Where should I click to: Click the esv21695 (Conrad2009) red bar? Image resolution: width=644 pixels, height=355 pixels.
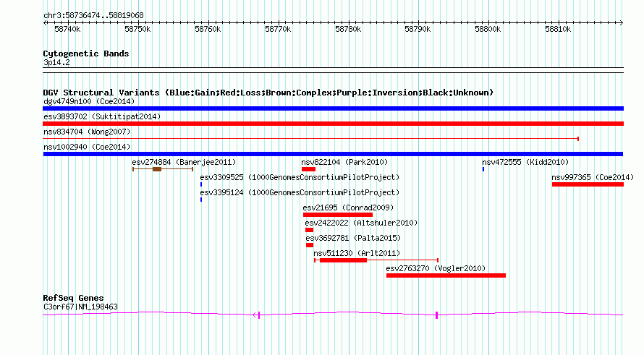338,215
